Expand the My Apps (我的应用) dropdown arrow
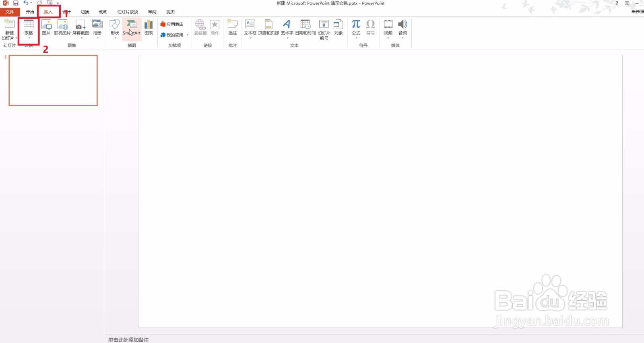This screenshot has width=644, height=343. click(x=188, y=35)
